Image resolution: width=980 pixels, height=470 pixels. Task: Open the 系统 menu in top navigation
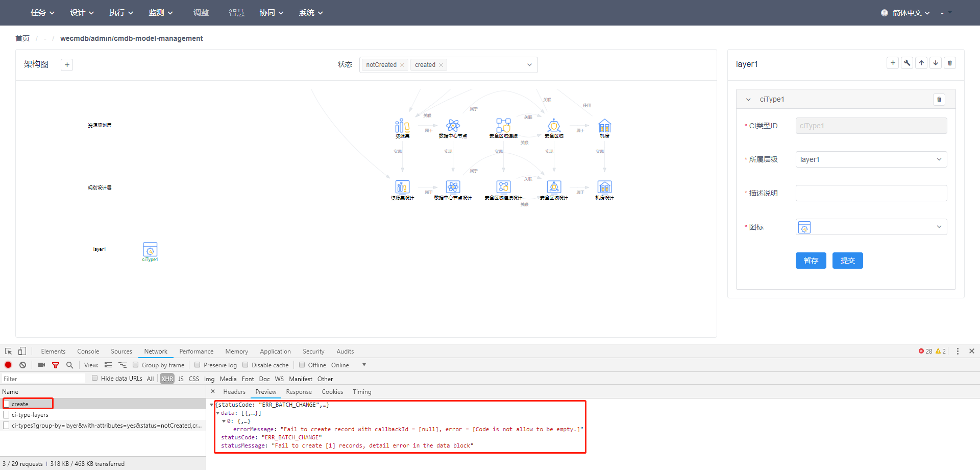(x=310, y=12)
